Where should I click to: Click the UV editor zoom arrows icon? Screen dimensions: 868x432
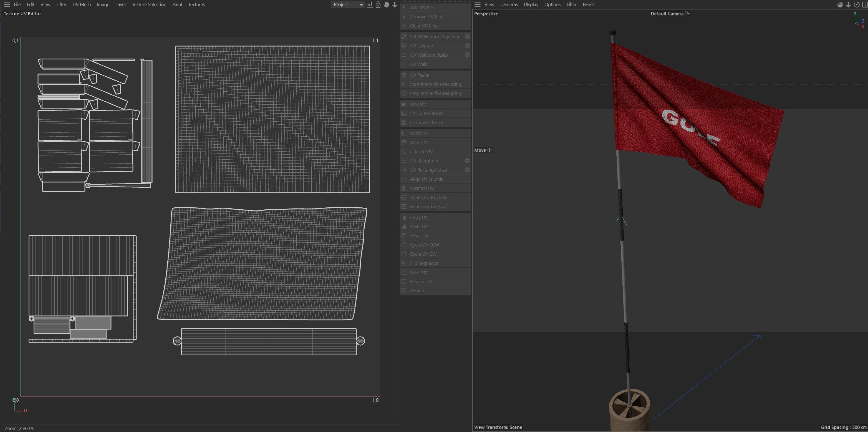coord(394,5)
